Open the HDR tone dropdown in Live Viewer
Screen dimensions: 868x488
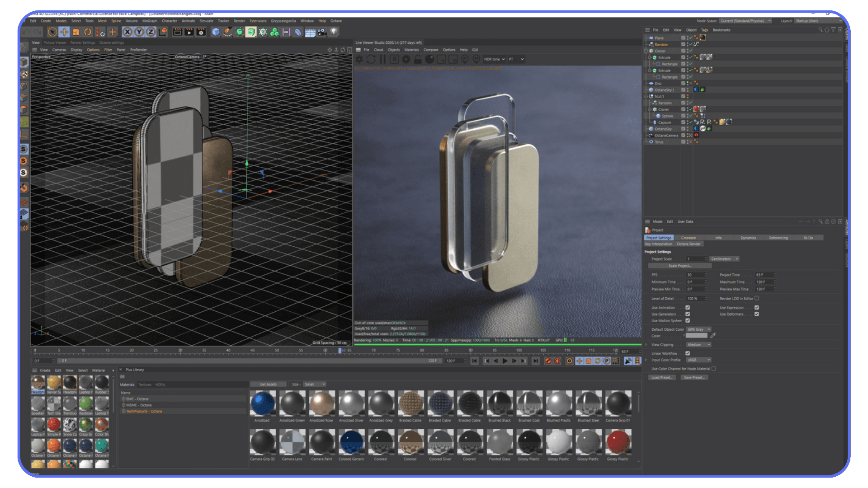[494, 59]
